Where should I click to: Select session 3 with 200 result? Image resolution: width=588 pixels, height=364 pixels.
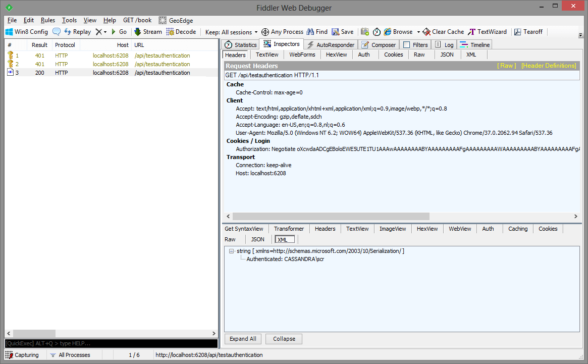click(111, 73)
